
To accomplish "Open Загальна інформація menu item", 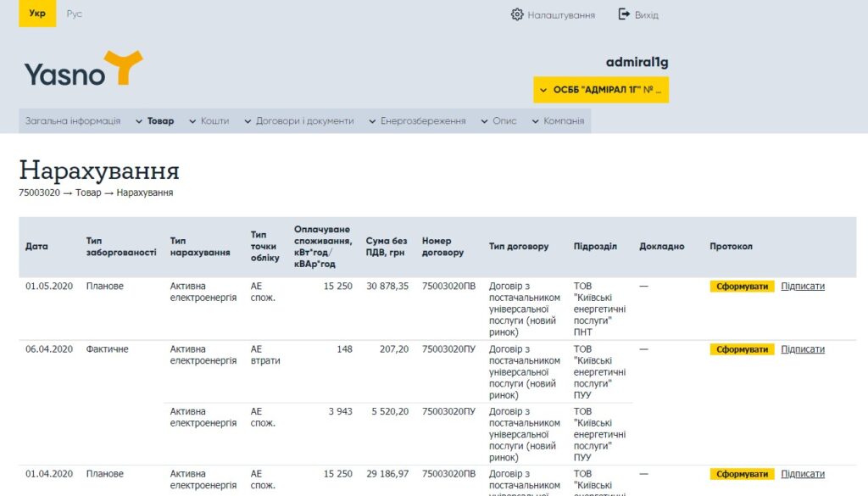I will [73, 120].
